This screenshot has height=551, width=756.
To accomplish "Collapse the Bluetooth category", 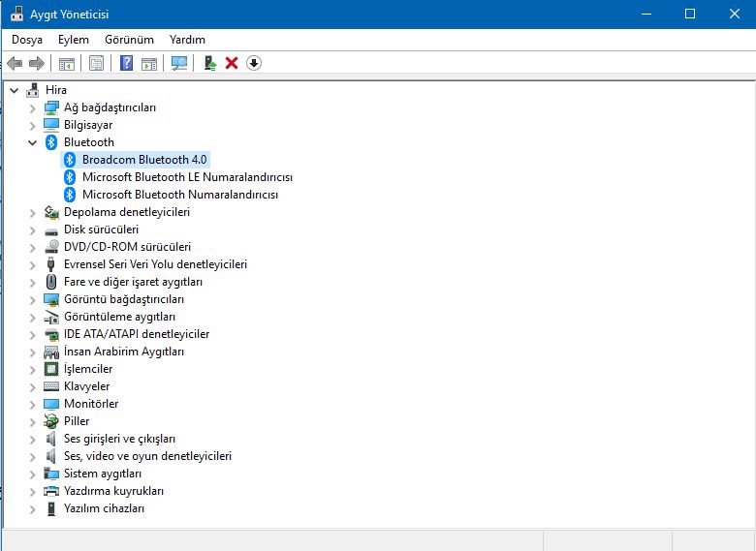I will pyautogui.click(x=32, y=142).
